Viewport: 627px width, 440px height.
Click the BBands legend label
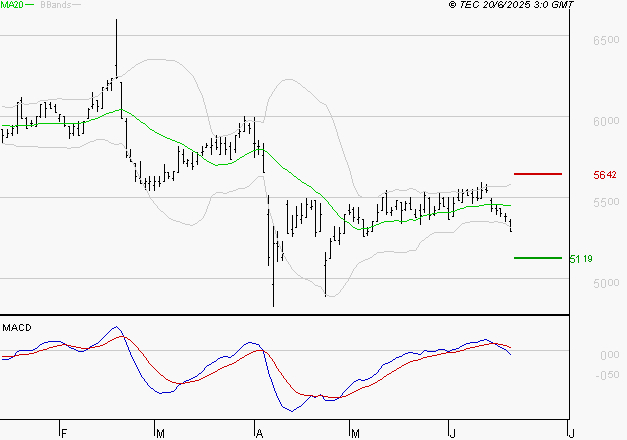[57, 6]
